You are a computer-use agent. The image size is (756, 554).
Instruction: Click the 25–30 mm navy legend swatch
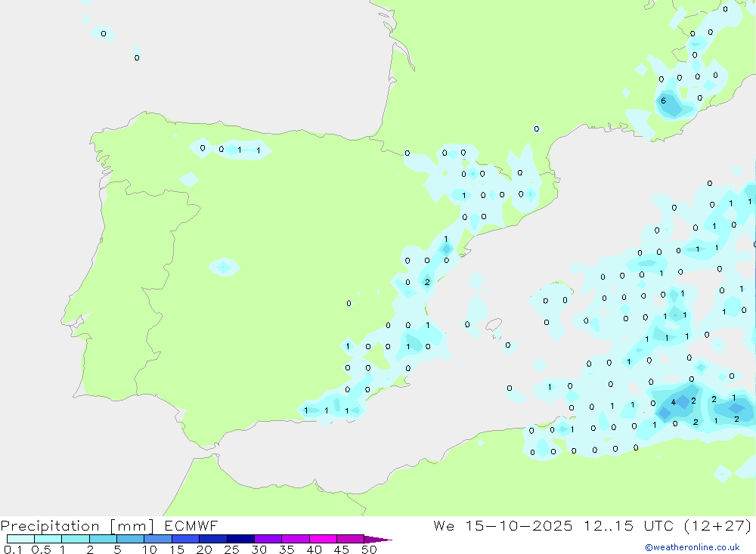[x=240, y=539]
